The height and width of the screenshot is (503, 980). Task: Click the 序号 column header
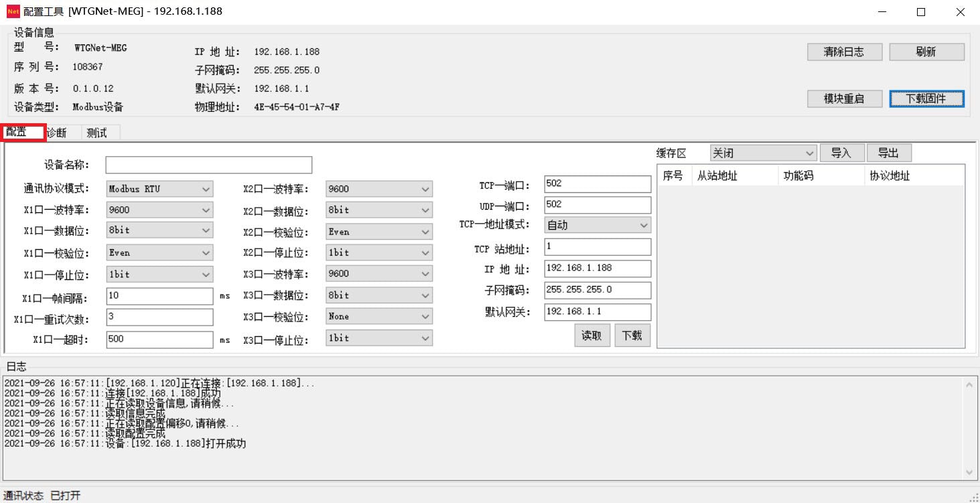click(x=674, y=175)
